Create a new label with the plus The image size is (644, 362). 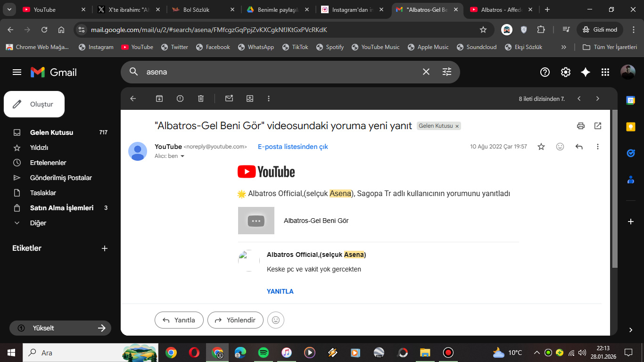click(x=105, y=248)
